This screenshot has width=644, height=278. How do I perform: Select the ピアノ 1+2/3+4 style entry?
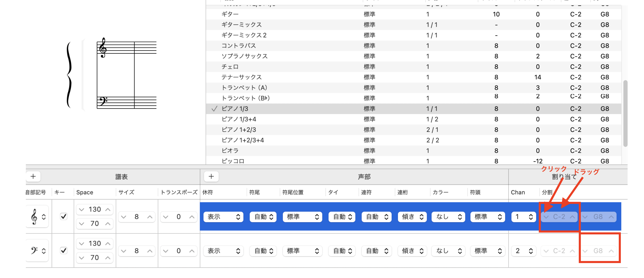pos(243,140)
